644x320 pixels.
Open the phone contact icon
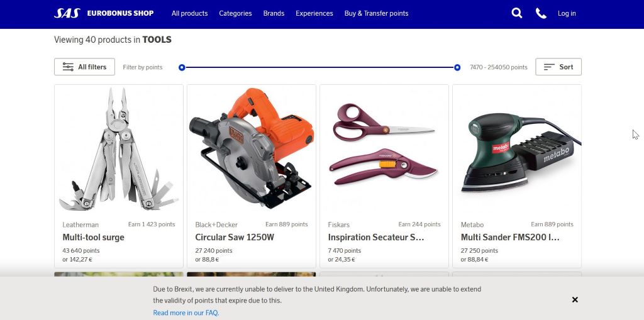coord(541,13)
